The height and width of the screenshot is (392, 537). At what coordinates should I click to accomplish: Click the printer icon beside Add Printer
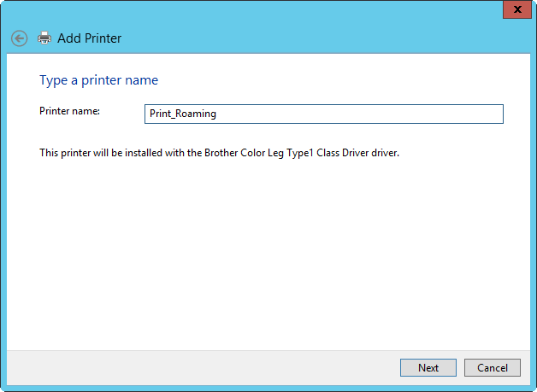44,38
